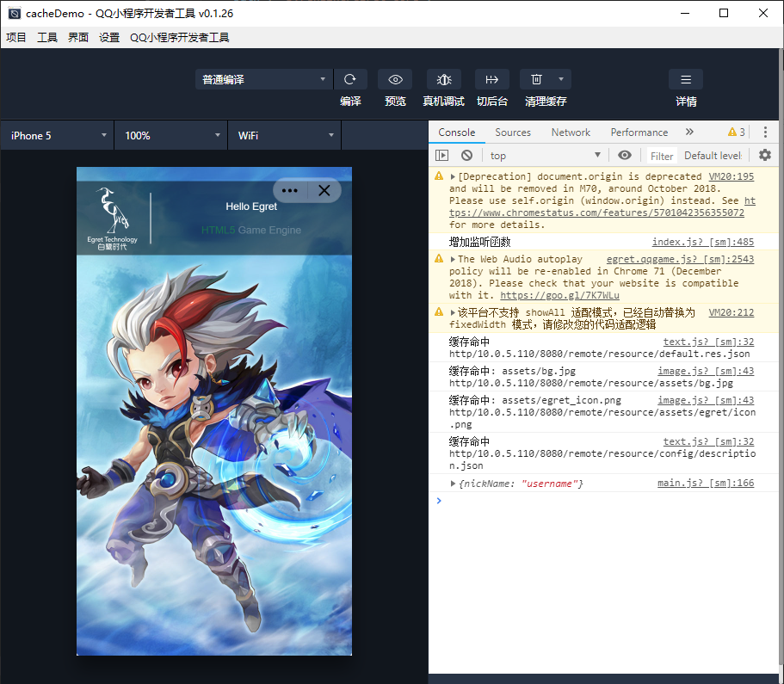
Task: Start real device debugging bug icon
Action: click(x=444, y=79)
